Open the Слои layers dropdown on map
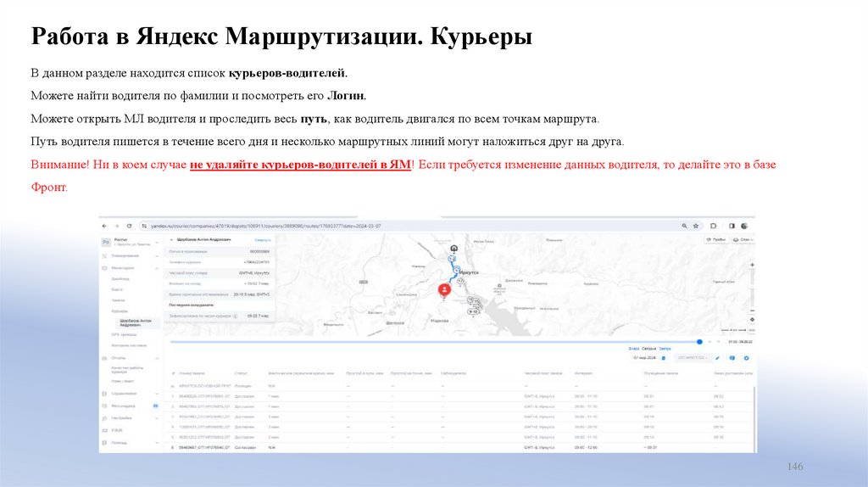Image resolution: width=868 pixels, height=487 pixels. point(743,239)
